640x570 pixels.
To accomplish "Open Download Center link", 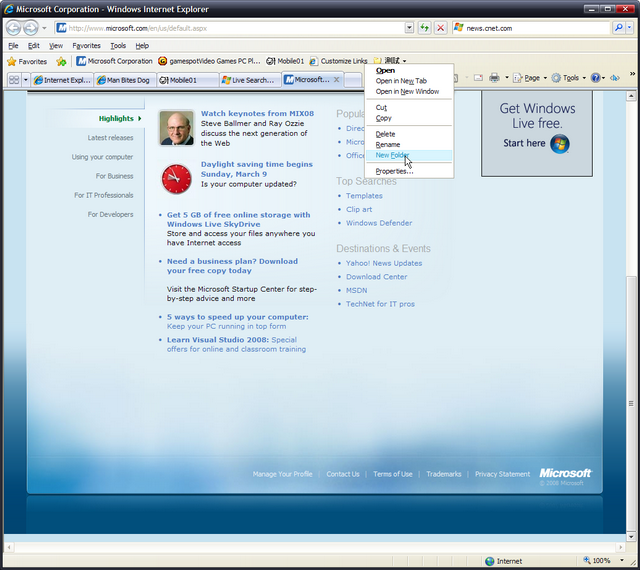I will 376,277.
